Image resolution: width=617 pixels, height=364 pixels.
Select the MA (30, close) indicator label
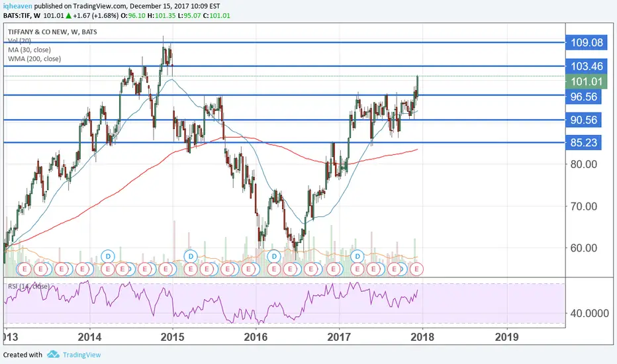click(x=29, y=50)
